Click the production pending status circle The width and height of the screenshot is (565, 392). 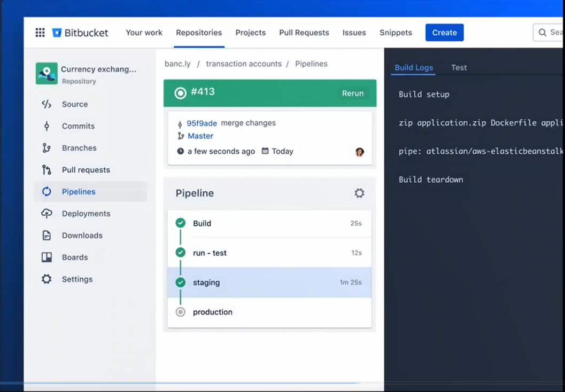tap(181, 312)
